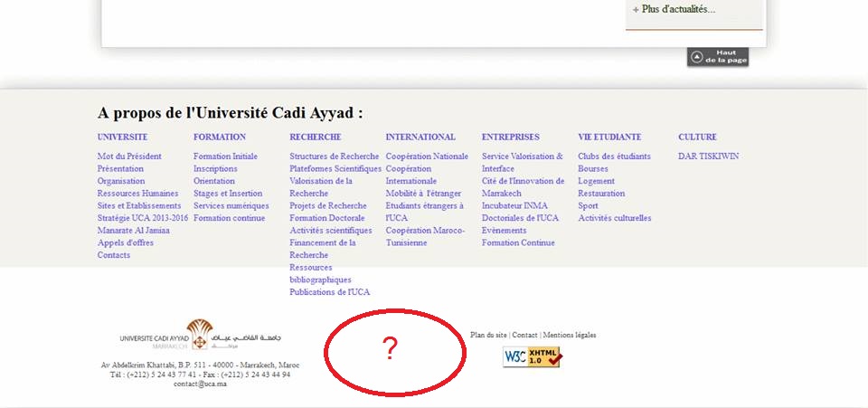Click the Av Abdelkrim Khattabi address line
This screenshot has height=408, width=868.
click(x=201, y=365)
